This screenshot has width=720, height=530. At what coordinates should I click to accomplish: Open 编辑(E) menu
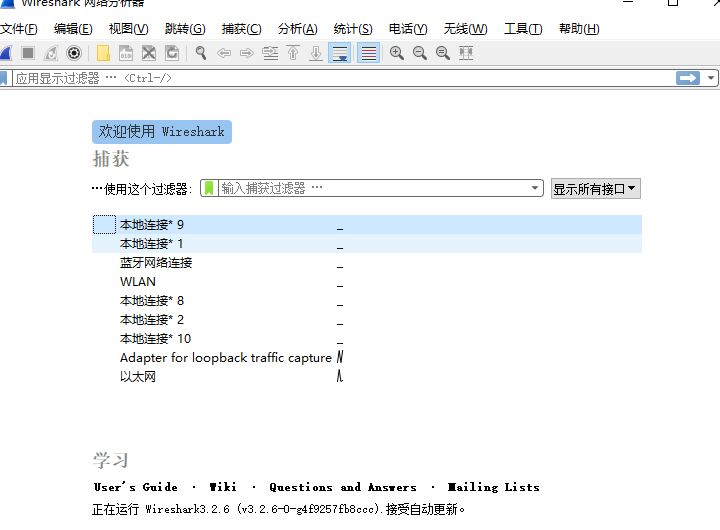73,29
